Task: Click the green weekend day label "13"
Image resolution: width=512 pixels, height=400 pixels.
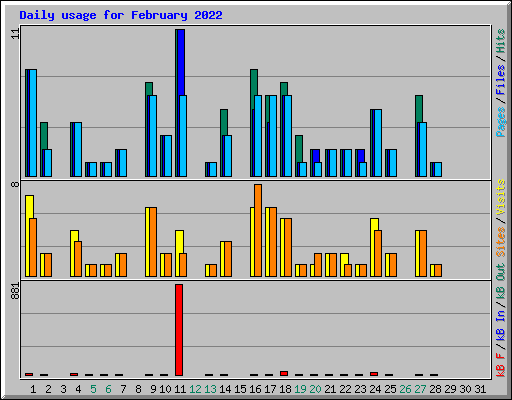Action: [210, 389]
